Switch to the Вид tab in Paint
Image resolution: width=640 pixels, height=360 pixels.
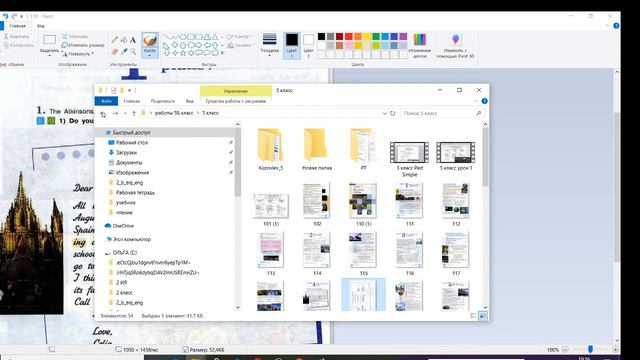pyautogui.click(x=41, y=26)
